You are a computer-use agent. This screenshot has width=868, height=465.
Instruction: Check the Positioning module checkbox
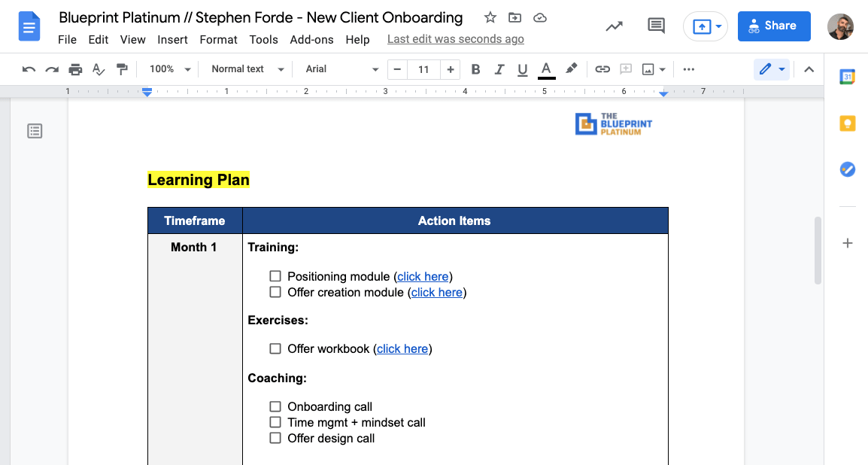tap(275, 276)
